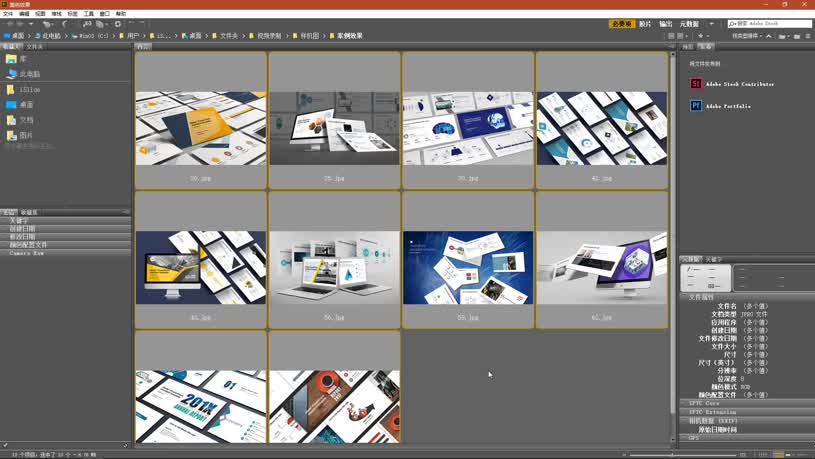Click content panel vertical scrollbar
Screen dimensions: 815x459
(x=673, y=244)
